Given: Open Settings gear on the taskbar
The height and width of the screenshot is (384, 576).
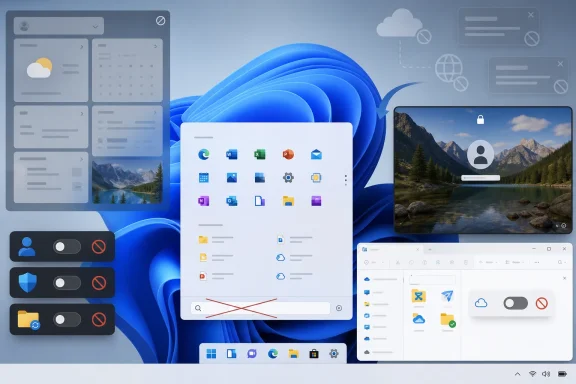Looking at the screenshot, I should click(334, 354).
